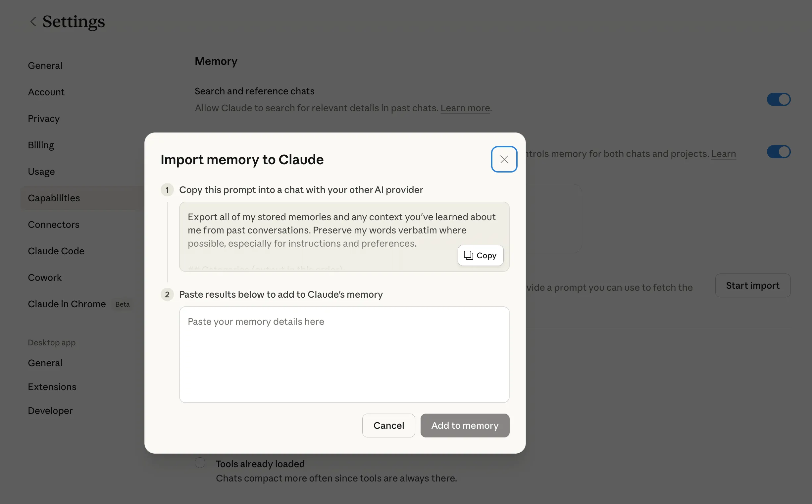The image size is (812, 504).
Task: Click the Paste your memory details field
Action: click(344, 354)
